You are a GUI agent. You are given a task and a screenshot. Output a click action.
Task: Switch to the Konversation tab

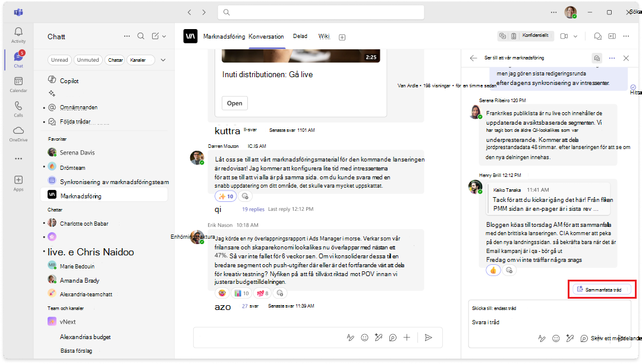point(266,36)
